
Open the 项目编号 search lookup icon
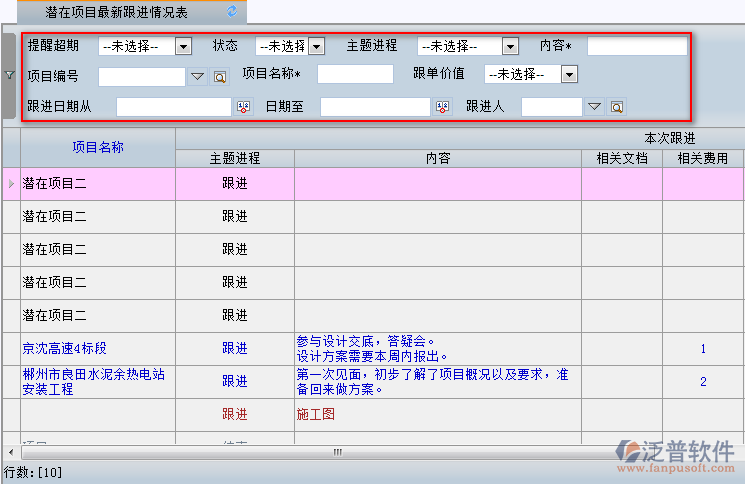point(220,76)
